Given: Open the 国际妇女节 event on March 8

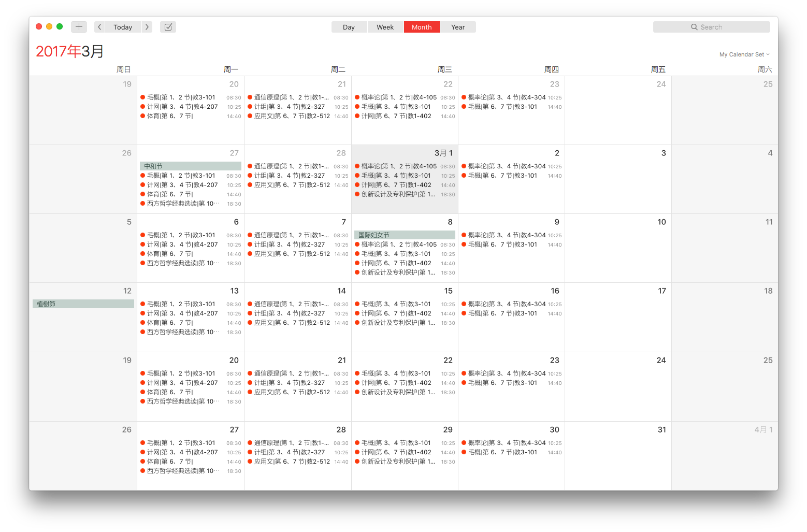Looking at the screenshot, I should pyautogui.click(x=405, y=235).
